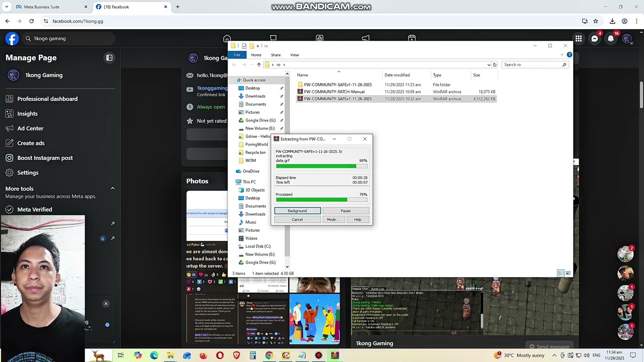Open Microsoft Edge from taskbar
This screenshot has height=362, width=644.
pyautogui.click(x=154, y=355)
